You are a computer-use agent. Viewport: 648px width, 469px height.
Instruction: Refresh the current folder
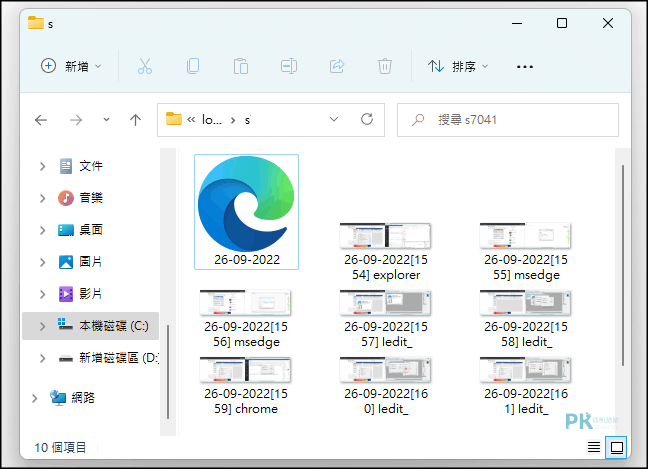pos(367,119)
